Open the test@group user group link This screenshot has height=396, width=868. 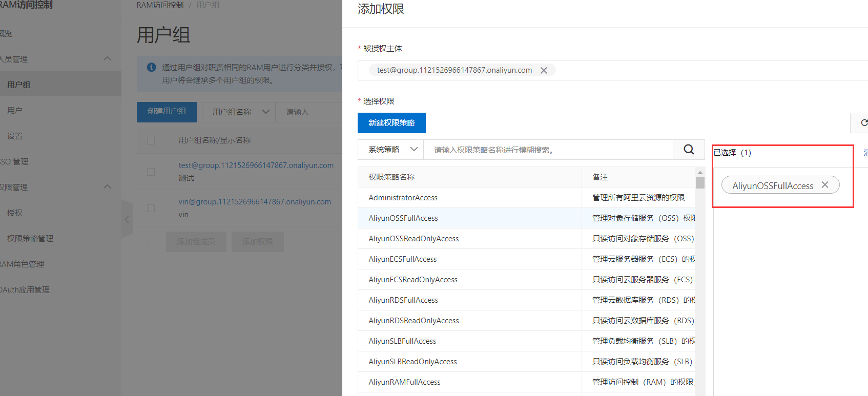pos(256,165)
